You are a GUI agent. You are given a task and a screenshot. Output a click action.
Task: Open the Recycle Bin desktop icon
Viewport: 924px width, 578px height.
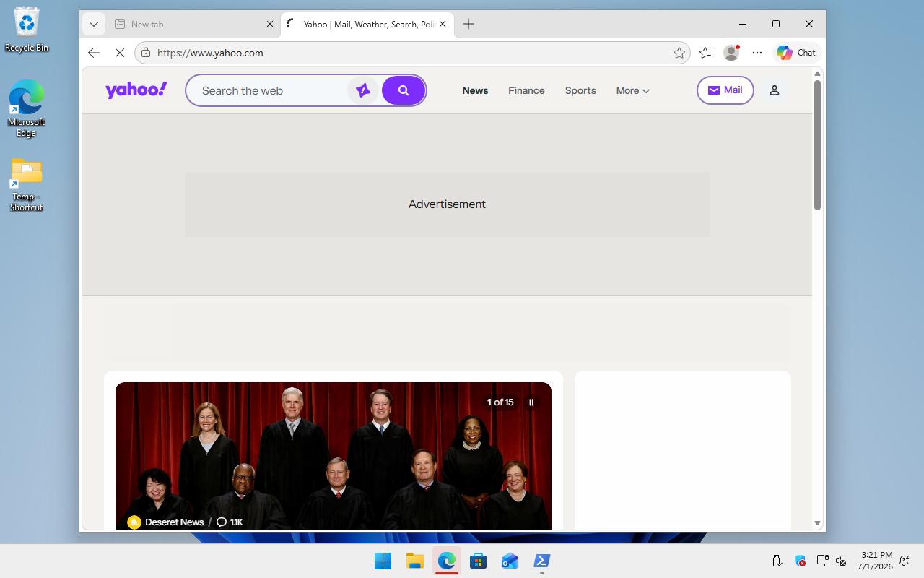click(x=27, y=30)
